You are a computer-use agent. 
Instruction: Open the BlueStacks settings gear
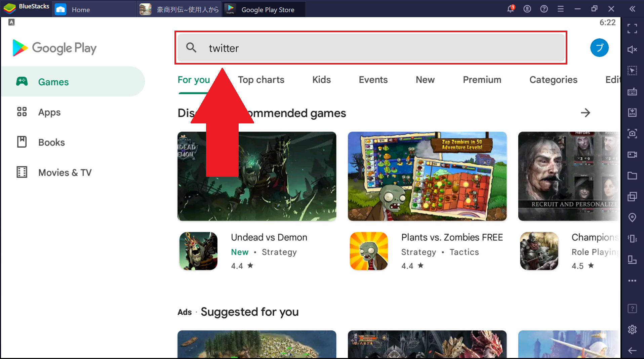pos(632,329)
